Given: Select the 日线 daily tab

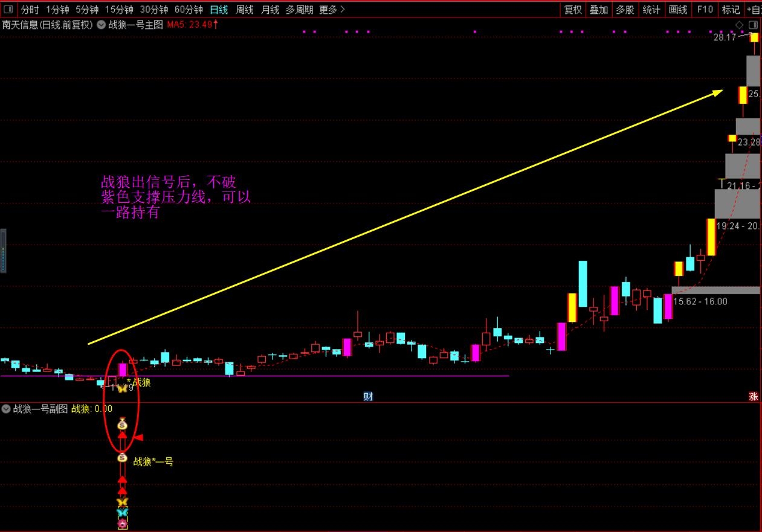Looking at the screenshot, I should pyautogui.click(x=219, y=9).
